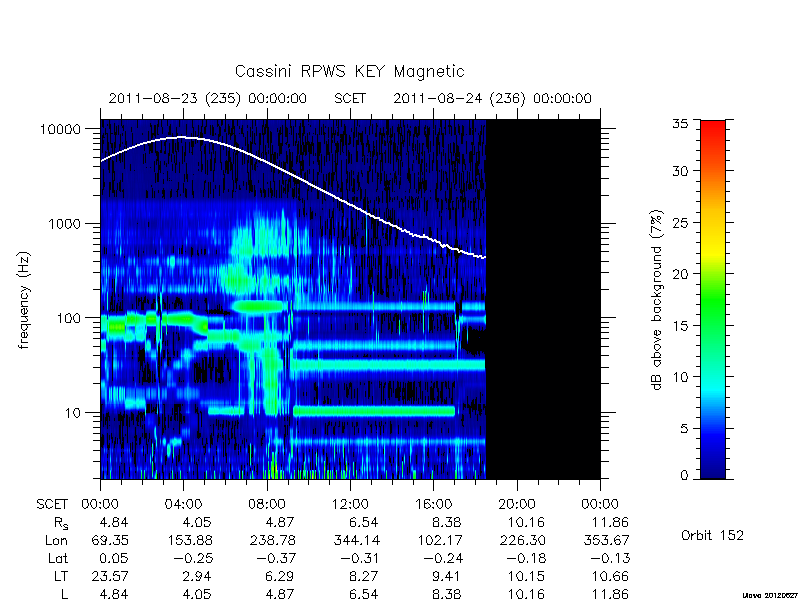Click the Lon value 238.78

pos(272,540)
